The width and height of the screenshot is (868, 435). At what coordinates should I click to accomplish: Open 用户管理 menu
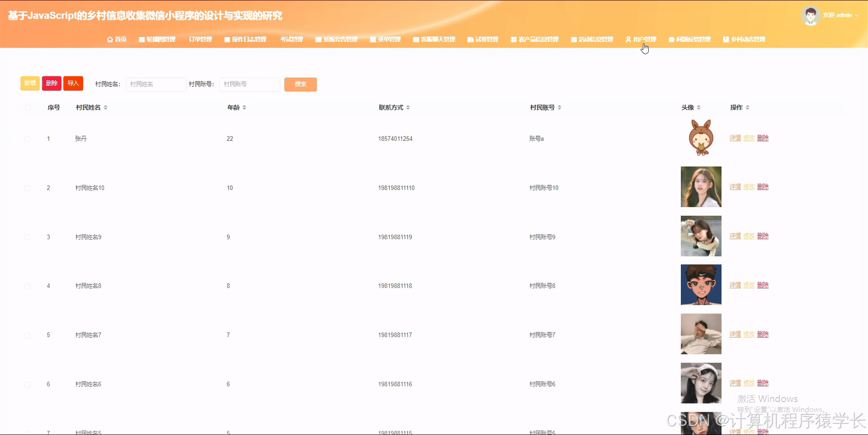coord(641,39)
